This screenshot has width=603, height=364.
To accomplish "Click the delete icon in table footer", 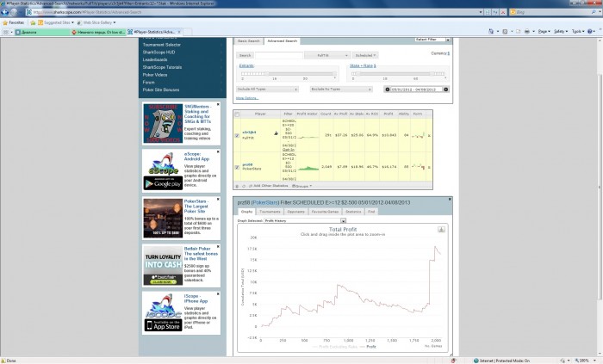I will click(x=237, y=186).
